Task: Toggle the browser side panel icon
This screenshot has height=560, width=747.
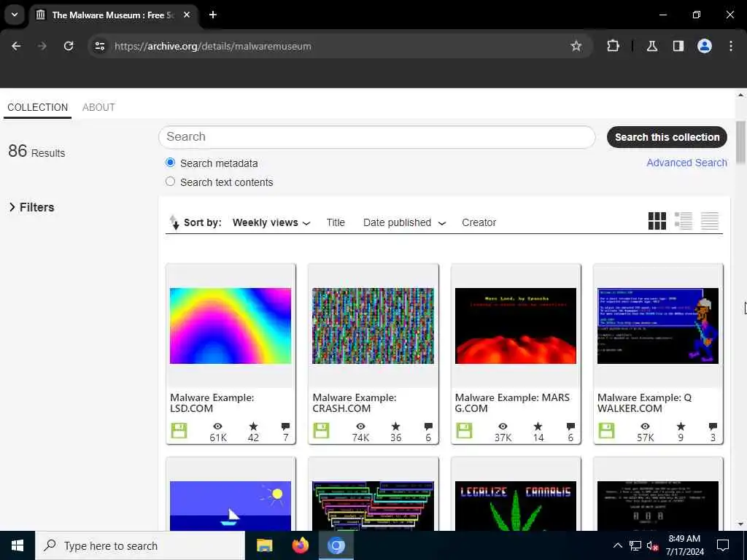Action: 678,46
